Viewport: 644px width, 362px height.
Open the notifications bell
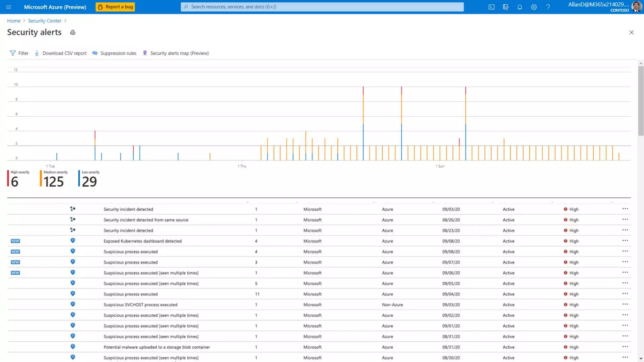pos(519,7)
